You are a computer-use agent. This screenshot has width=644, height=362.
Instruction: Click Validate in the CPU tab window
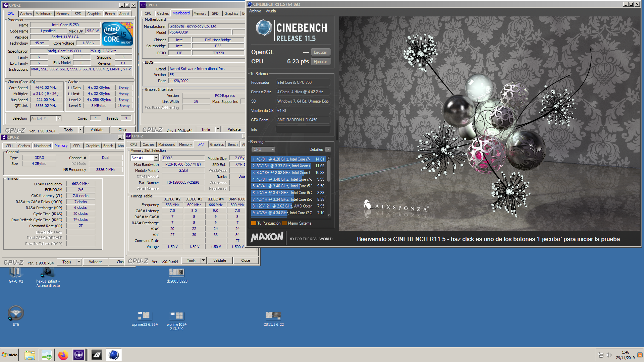(97, 130)
